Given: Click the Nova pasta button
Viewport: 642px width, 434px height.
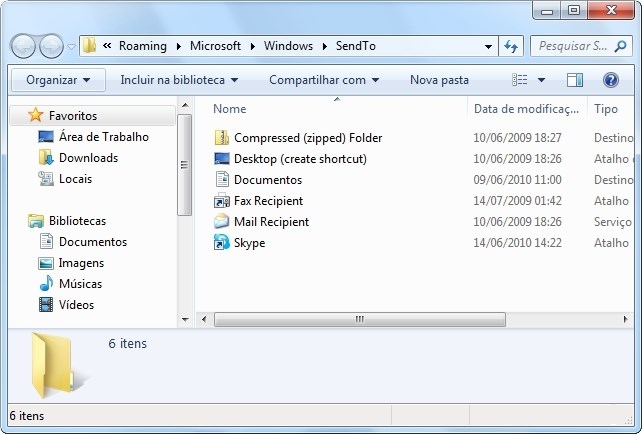Looking at the screenshot, I should point(439,80).
